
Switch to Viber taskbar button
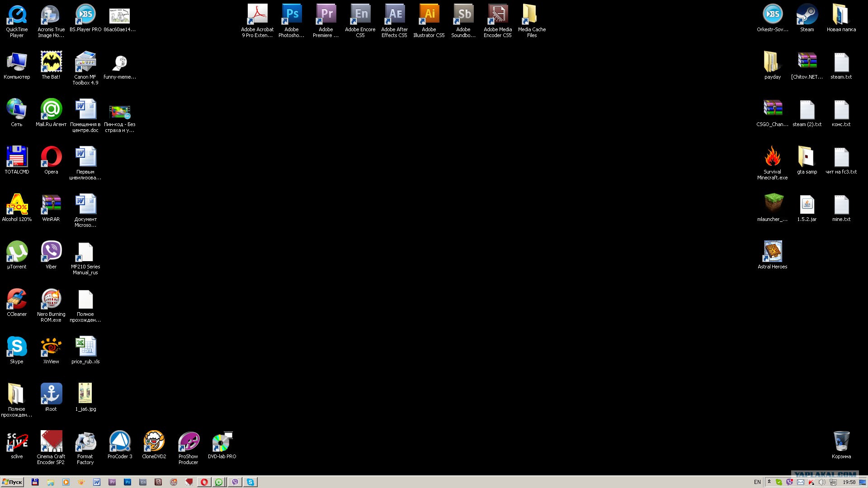tap(235, 482)
